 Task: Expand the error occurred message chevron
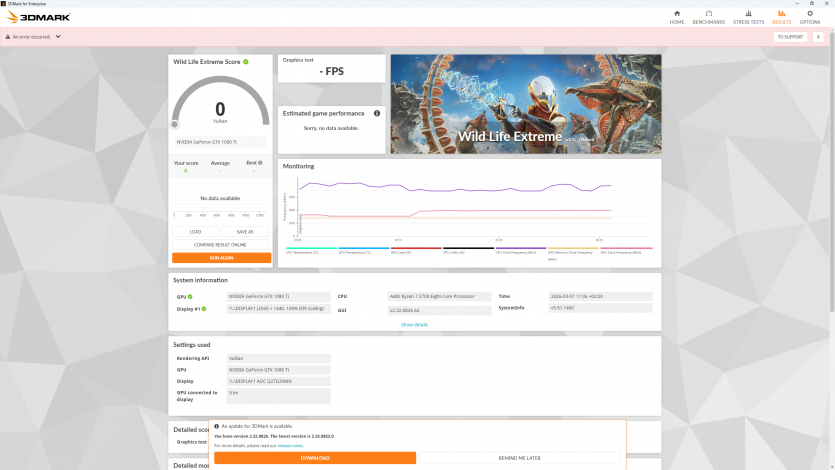coord(58,37)
